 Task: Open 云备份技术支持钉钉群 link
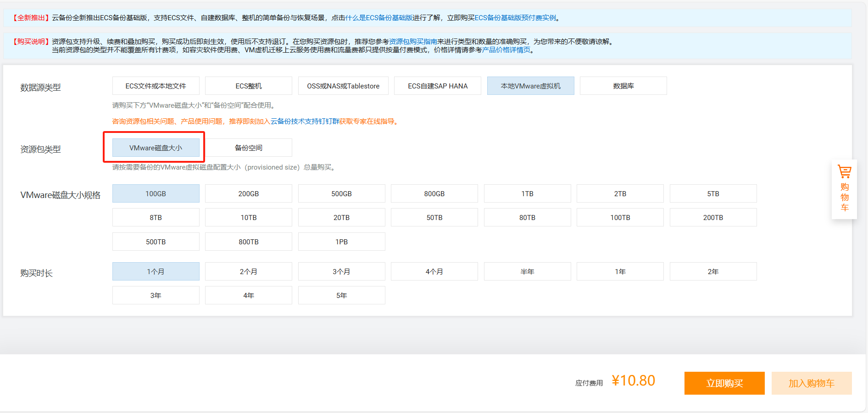pos(305,121)
